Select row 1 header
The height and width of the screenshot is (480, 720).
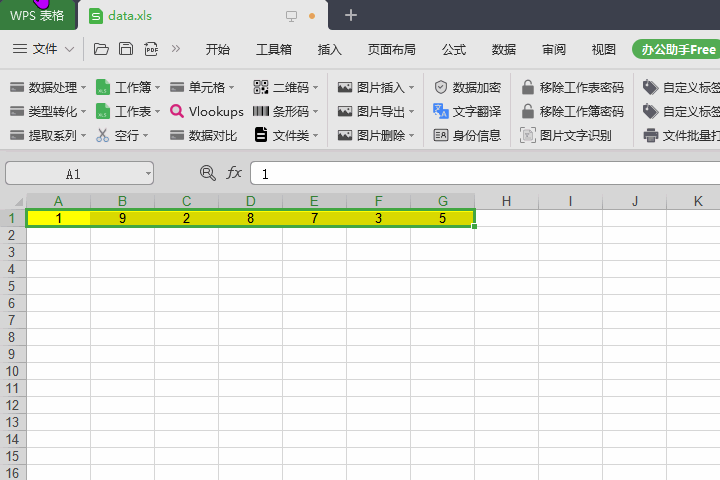point(12,218)
